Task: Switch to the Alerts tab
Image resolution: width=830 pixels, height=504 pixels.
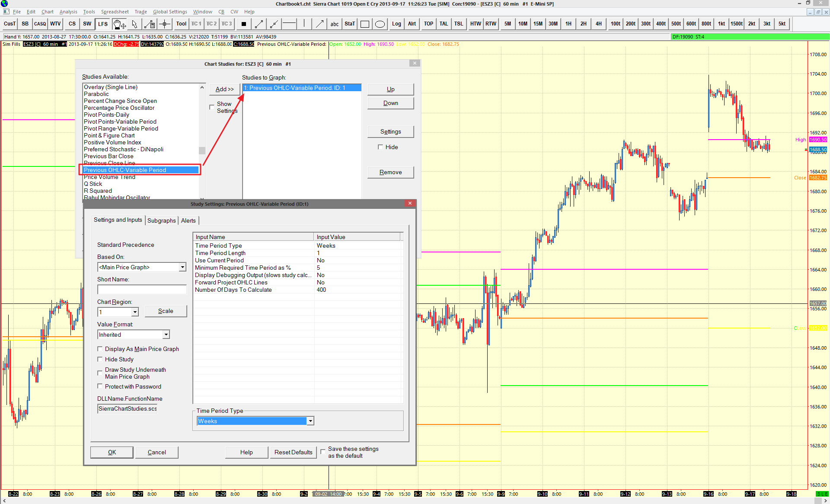Action: [188, 220]
